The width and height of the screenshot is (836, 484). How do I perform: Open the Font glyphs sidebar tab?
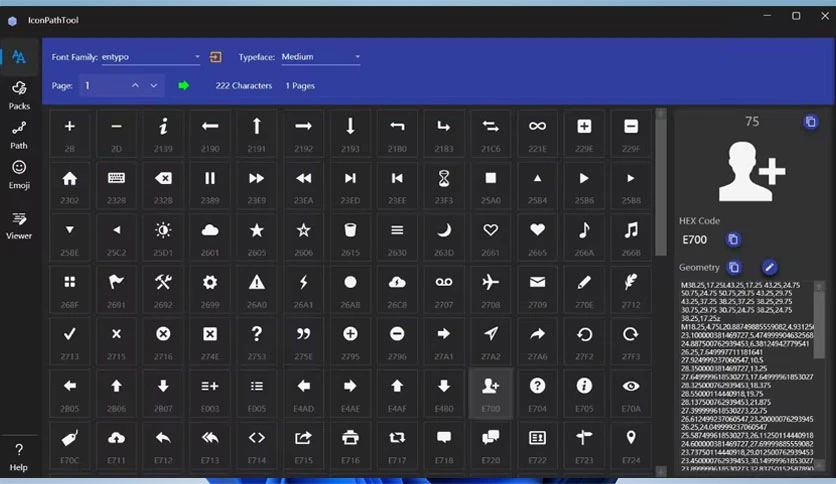tap(19, 57)
